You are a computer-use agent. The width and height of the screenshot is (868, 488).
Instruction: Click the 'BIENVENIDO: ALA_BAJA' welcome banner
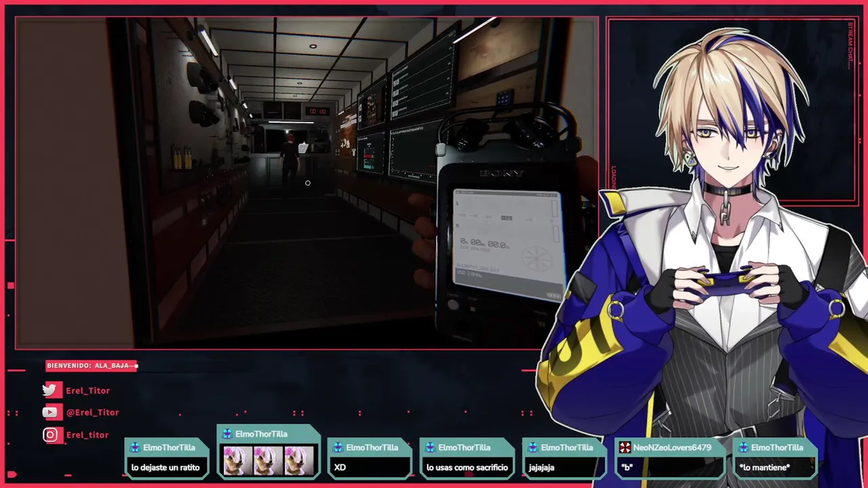pyautogui.click(x=92, y=365)
